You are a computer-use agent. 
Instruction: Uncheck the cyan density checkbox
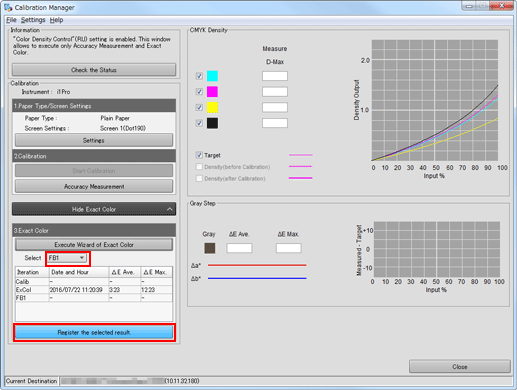199,76
